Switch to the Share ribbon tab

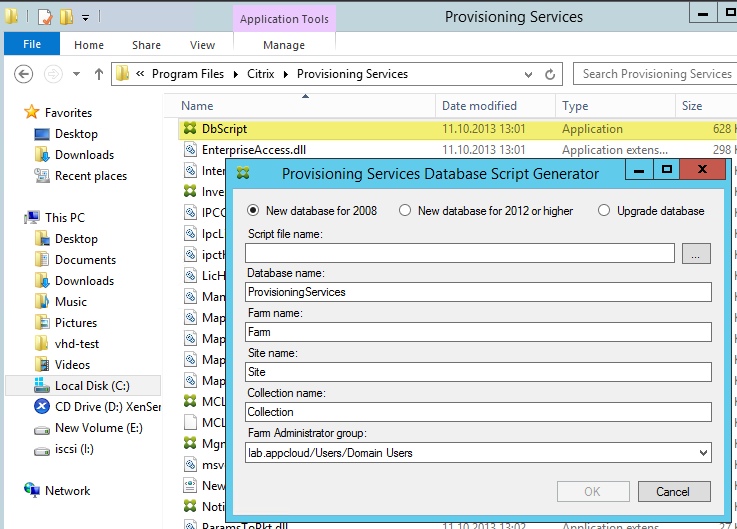146,45
